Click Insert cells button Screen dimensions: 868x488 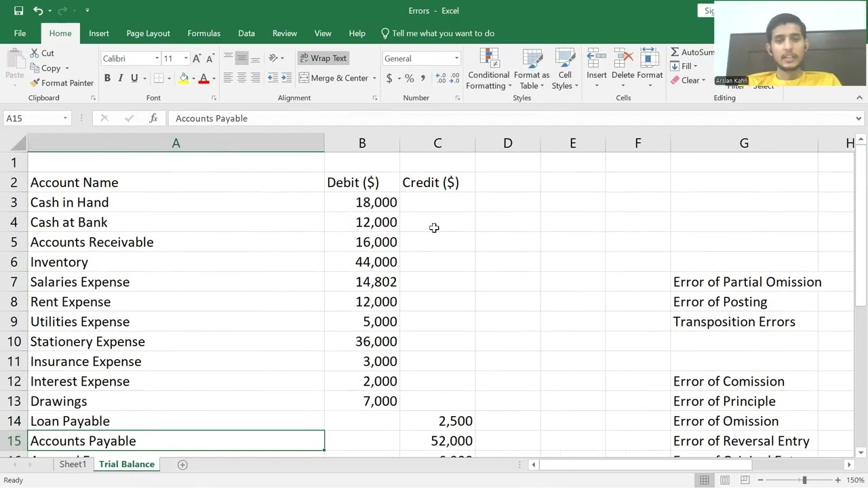point(597,68)
